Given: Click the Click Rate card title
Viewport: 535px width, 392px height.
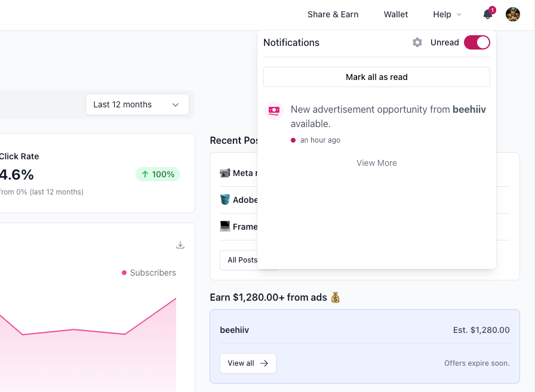Looking at the screenshot, I should [x=19, y=156].
